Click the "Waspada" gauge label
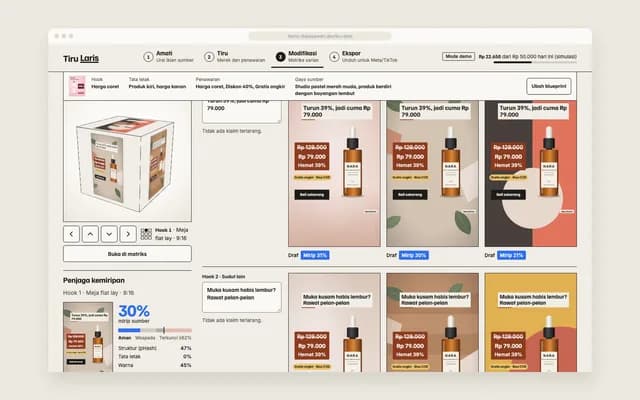This screenshot has width=640, height=400. pos(145,338)
